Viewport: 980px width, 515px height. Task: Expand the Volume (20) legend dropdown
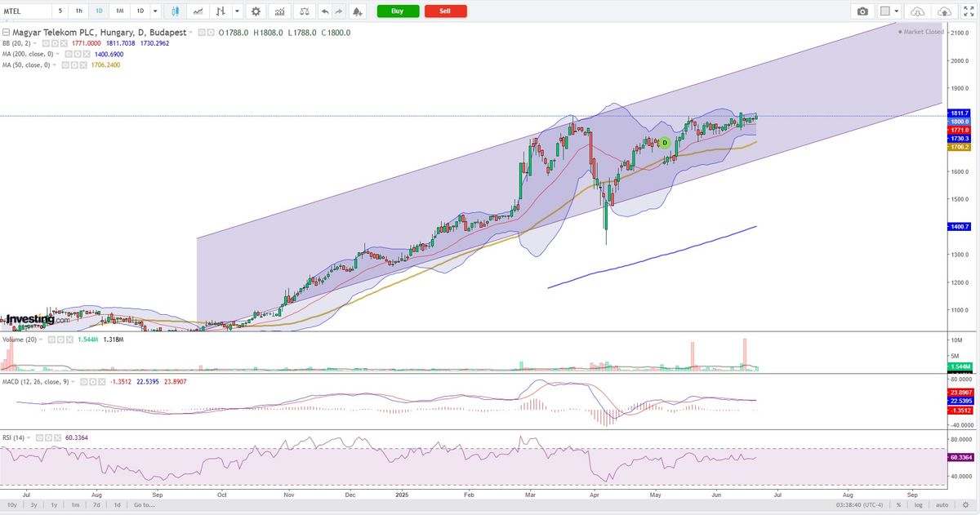pos(41,340)
